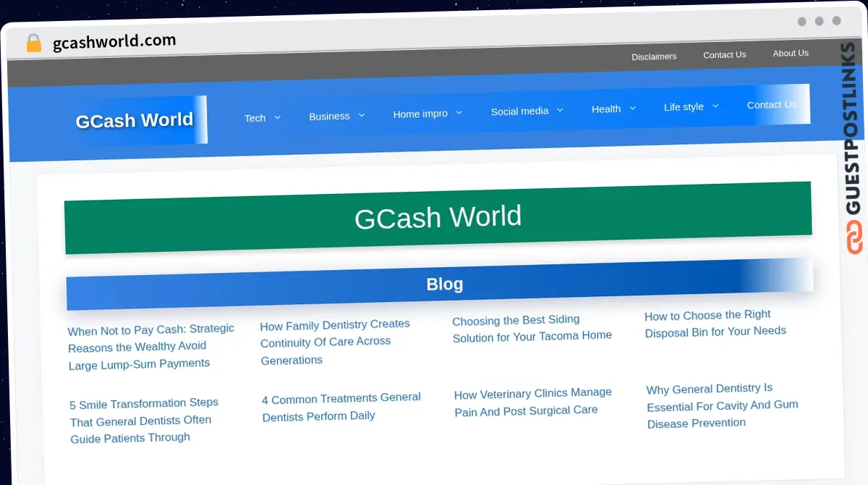Select Contact Us in the blue navigation bar

(772, 104)
